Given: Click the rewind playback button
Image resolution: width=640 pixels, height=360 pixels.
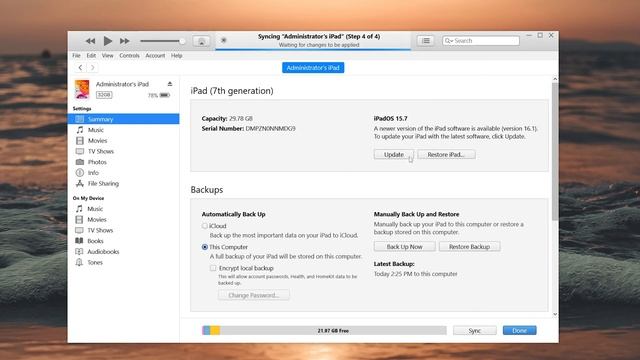Looking at the screenshot, I should (90, 41).
